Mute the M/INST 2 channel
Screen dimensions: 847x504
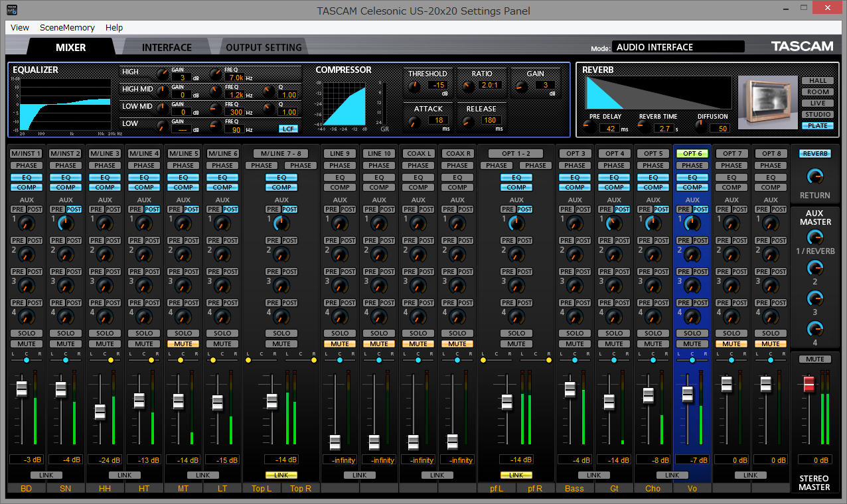click(x=66, y=344)
